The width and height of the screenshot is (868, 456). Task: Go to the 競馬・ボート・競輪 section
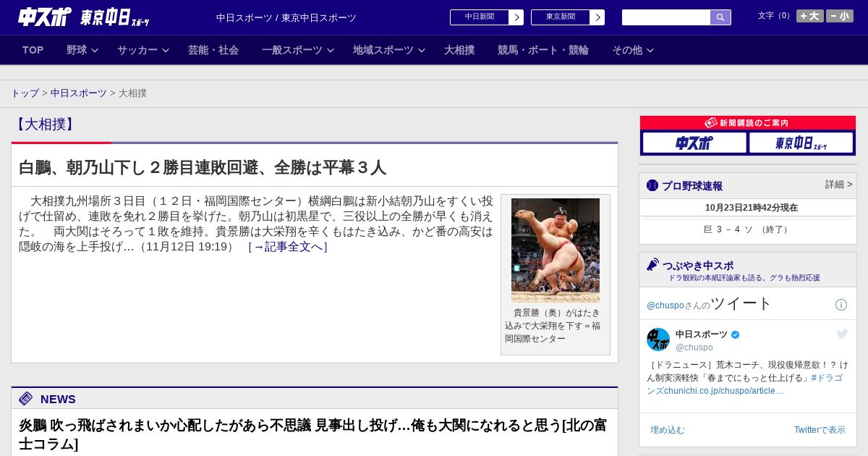tap(543, 50)
